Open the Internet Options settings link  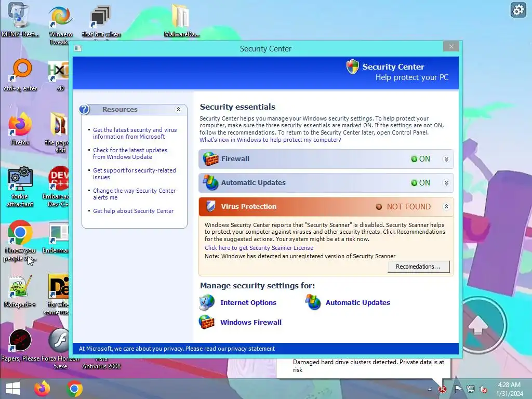pyautogui.click(x=248, y=303)
